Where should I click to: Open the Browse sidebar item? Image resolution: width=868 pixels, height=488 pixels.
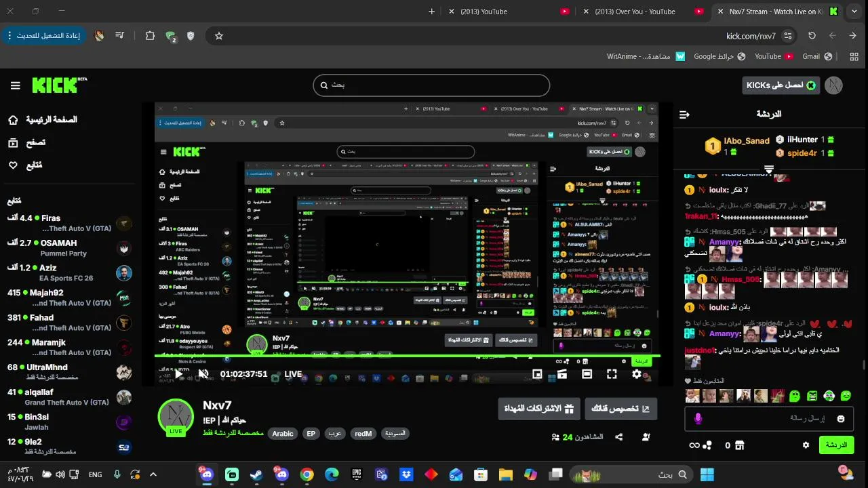26,142
